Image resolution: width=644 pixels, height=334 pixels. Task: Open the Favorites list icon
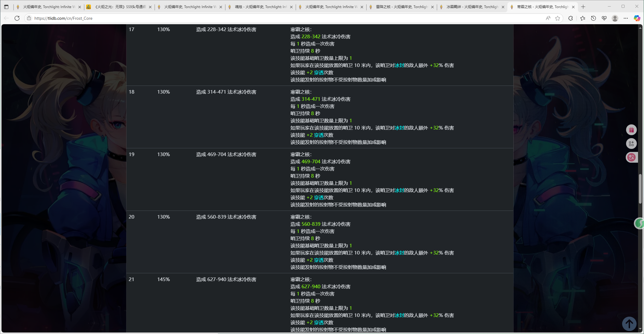(582, 18)
